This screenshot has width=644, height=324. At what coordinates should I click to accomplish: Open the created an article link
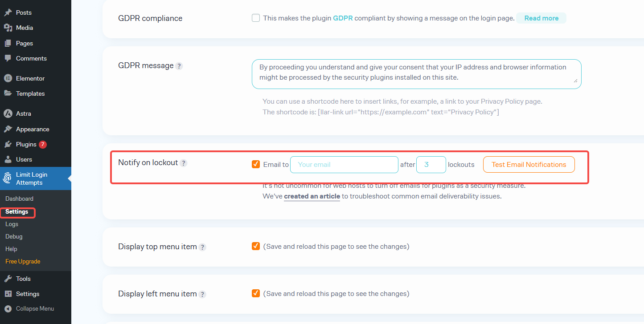(x=312, y=196)
